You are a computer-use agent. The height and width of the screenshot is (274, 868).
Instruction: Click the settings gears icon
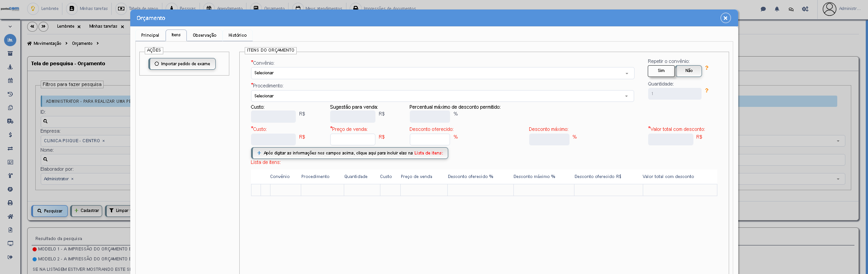(x=805, y=9)
